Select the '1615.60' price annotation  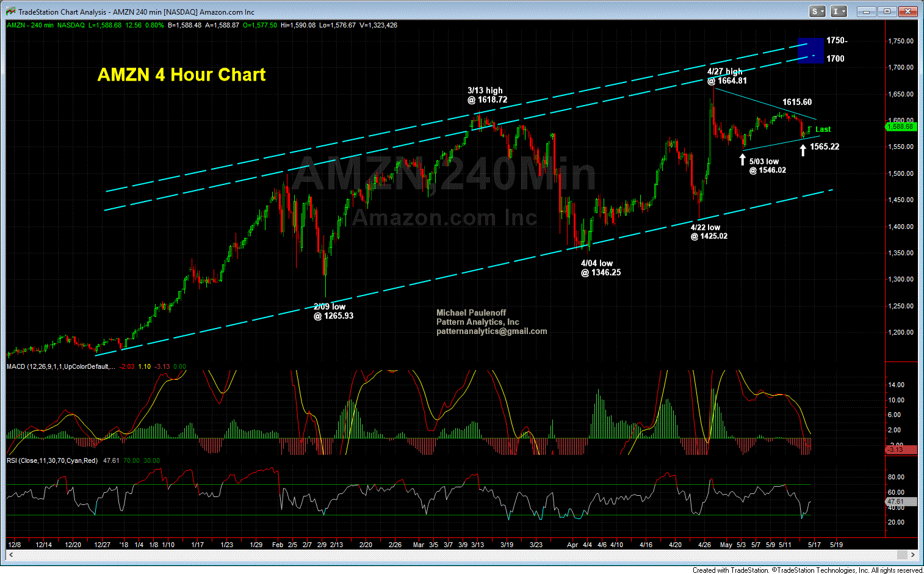[797, 102]
